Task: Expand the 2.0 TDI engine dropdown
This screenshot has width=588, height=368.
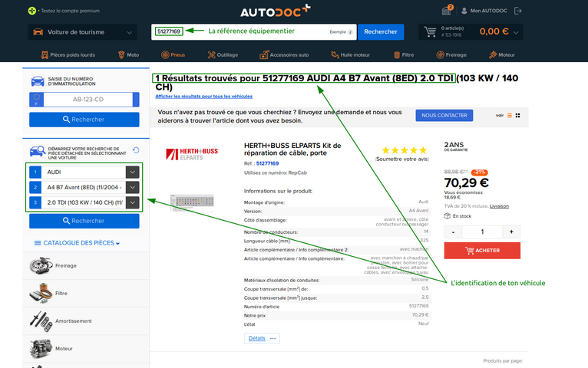Action: [x=132, y=202]
